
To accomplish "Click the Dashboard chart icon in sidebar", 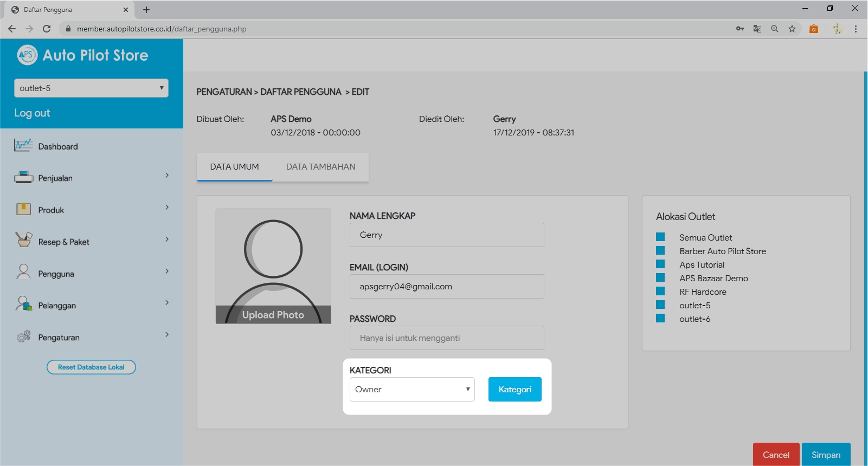I will click(23, 146).
